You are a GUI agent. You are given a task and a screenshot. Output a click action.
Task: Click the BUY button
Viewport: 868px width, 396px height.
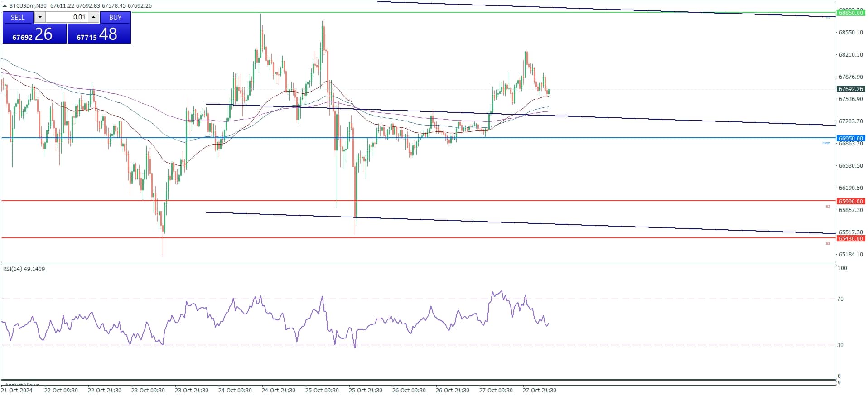click(115, 17)
